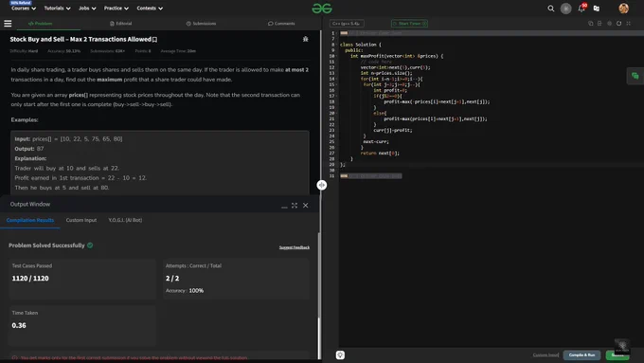Select the Compilation Results tab
Viewport: 644px width, 363px height.
30,220
